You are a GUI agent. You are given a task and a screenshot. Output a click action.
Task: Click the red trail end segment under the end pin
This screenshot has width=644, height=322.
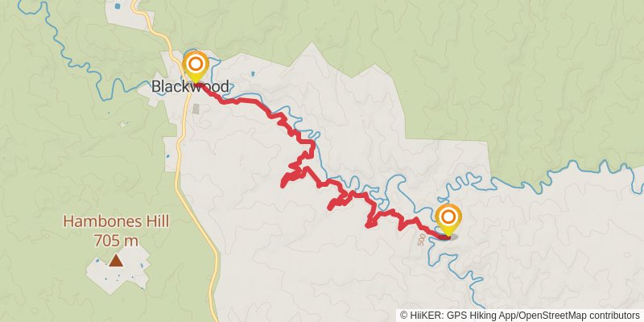point(440,236)
